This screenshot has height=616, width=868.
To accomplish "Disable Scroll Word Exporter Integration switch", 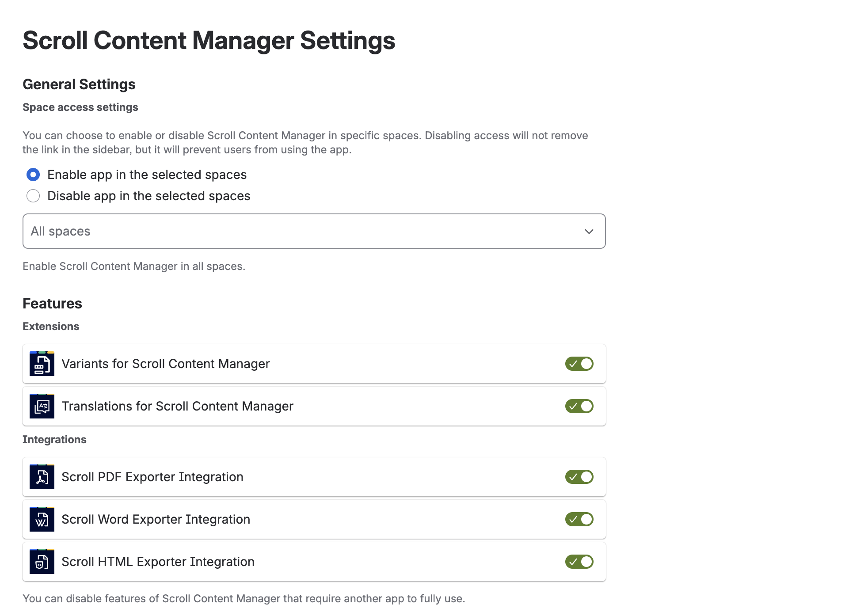I will point(579,519).
